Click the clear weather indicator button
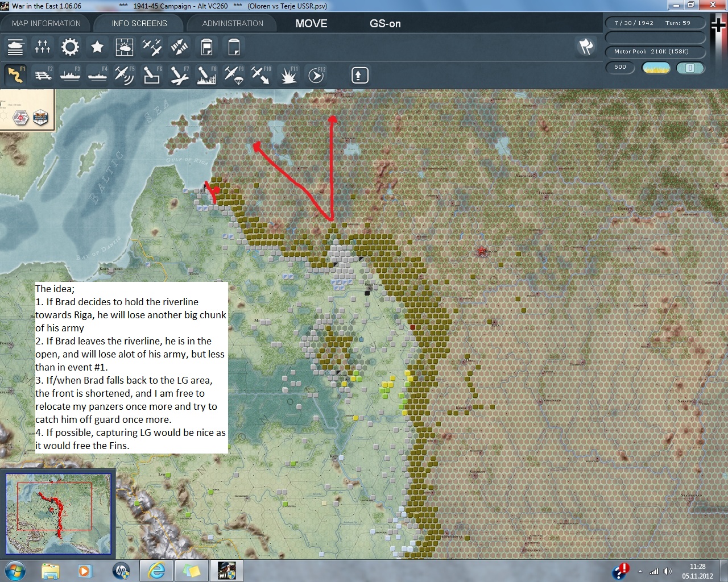The width and height of the screenshot is (728, 582). pyautogui.click(x=656, y=68)
